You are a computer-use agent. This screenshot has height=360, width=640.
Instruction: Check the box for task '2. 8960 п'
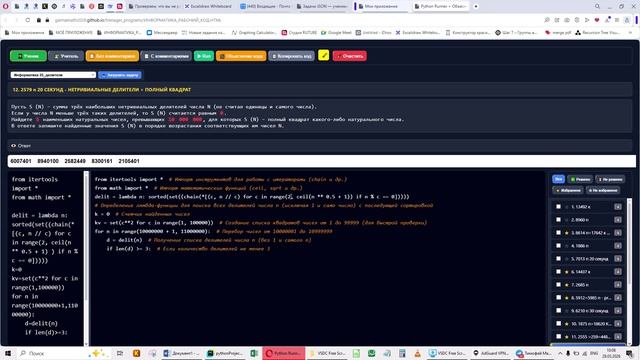(558, 220)
